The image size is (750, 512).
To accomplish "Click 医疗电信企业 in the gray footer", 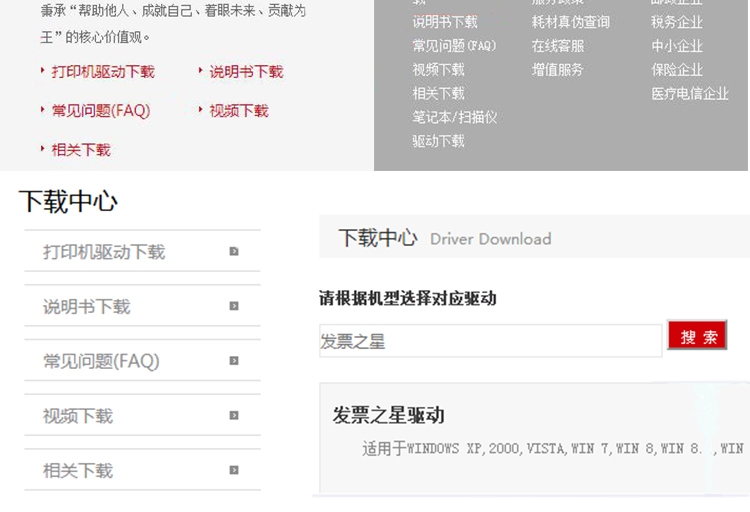I will (690, 94).
